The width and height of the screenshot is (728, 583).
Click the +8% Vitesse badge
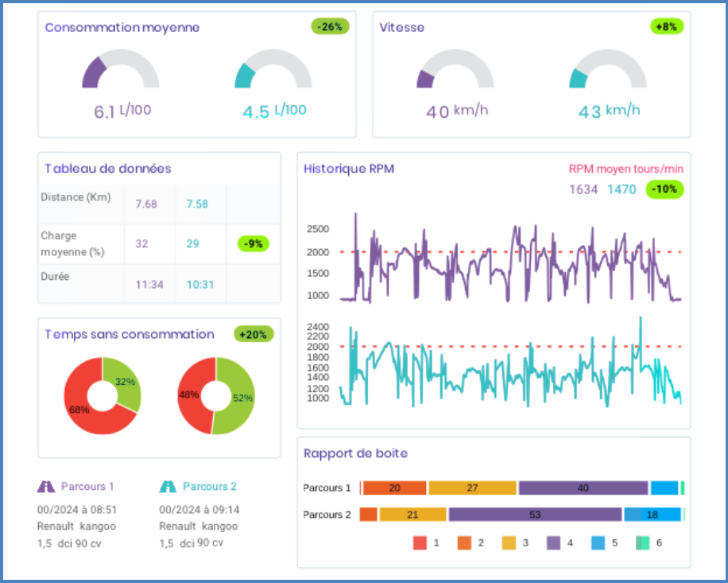(667, 27)
